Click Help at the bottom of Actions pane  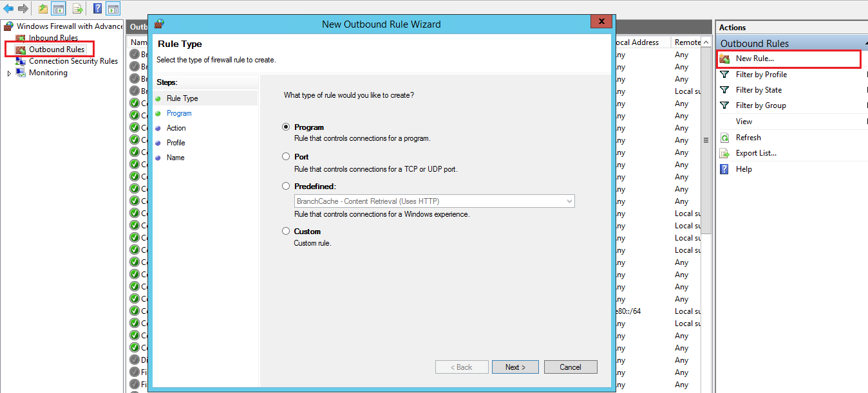[x=744, y=169]
